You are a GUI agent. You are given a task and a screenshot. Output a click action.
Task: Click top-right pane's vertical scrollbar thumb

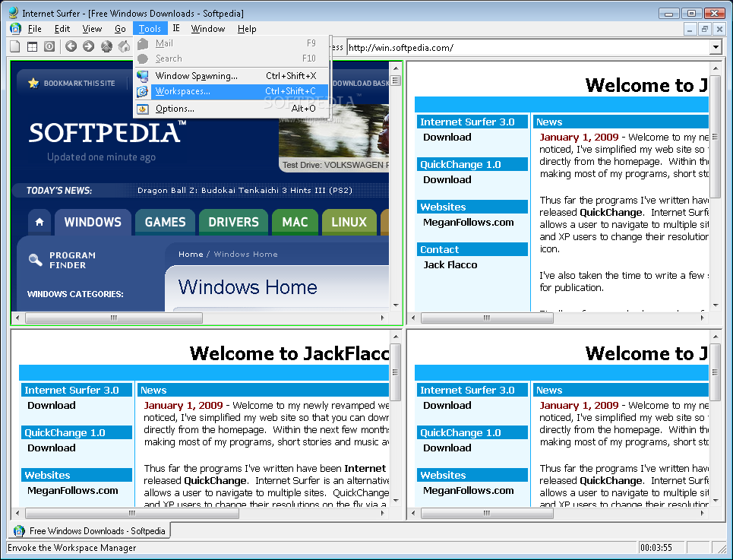[716, 136]
